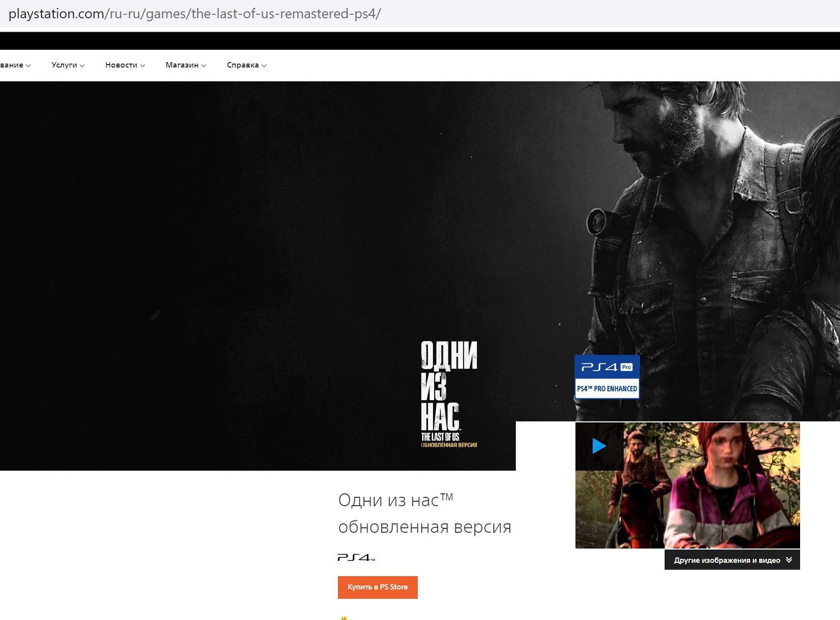
Task: Show Другие изображения и видео
Action: click(732, 560)
